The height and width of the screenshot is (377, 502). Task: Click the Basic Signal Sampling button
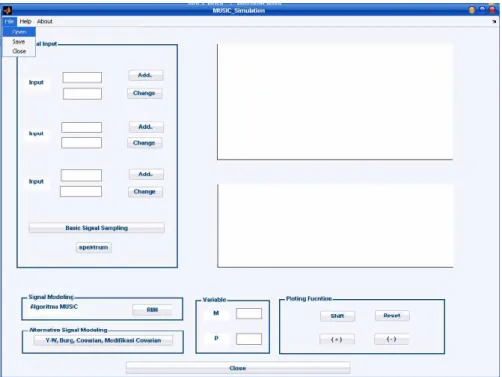(x=97, y=228)
